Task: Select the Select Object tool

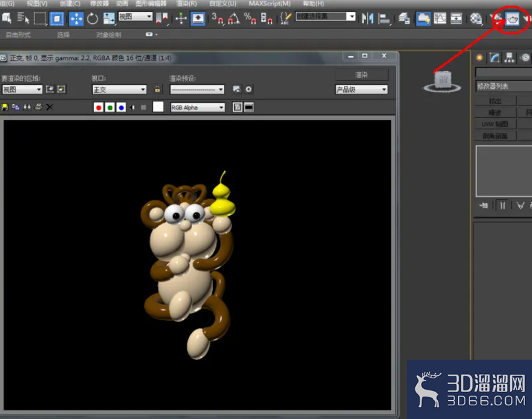Action: point(7,18)
